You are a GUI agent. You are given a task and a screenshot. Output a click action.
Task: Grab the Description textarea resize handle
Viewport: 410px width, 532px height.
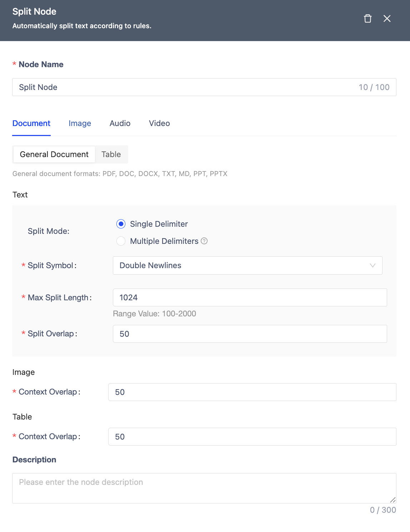click(393, 500)
